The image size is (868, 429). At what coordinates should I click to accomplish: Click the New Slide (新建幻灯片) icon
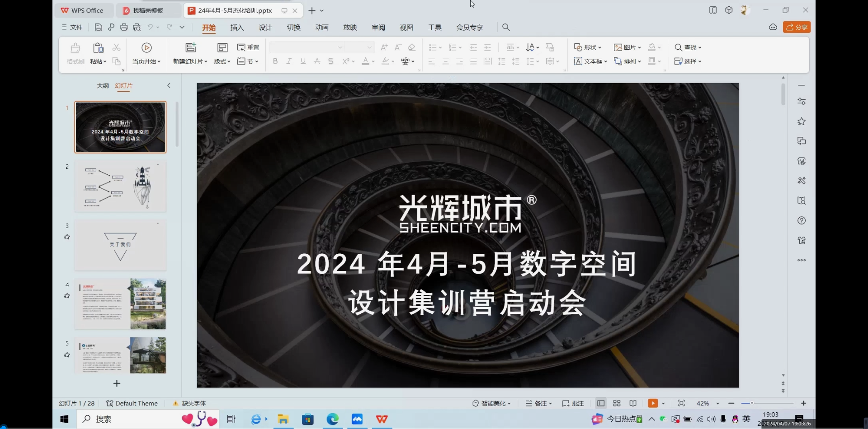point(191,48)
